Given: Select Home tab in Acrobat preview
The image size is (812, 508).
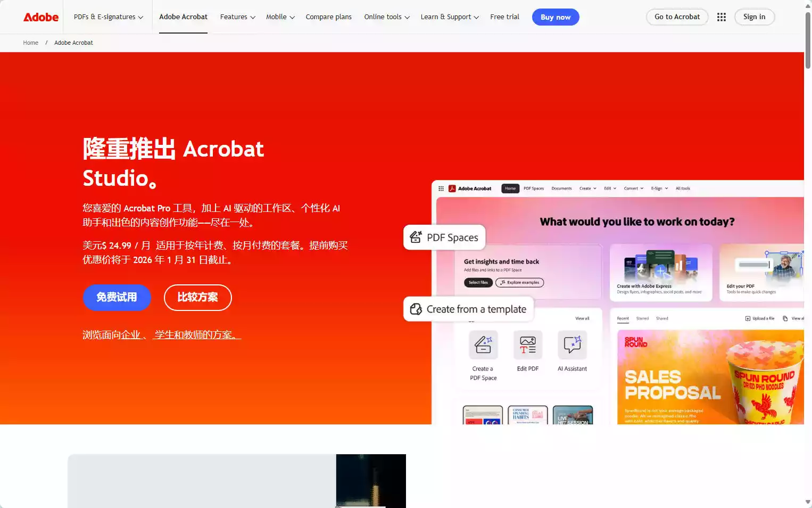Looking at the screenshot, I should (510, 189).
